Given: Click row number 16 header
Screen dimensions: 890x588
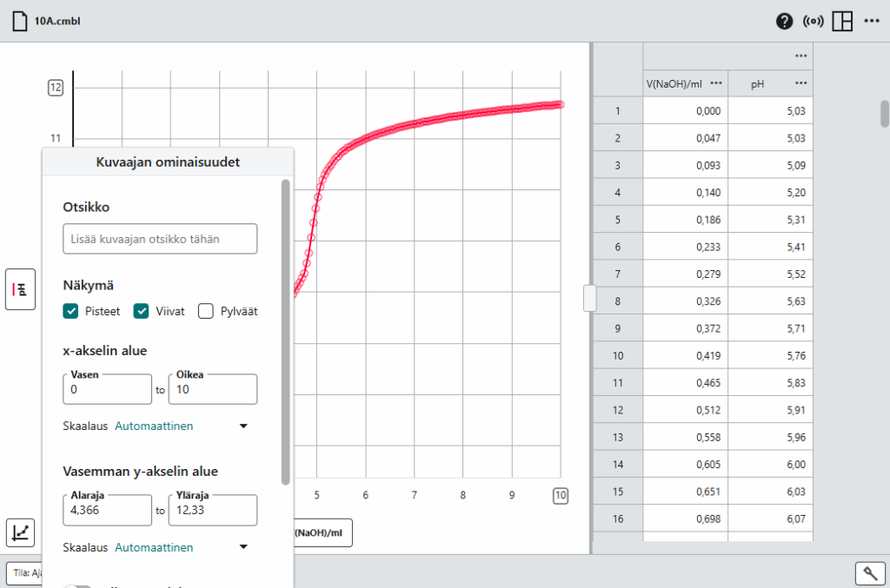Looking at the screenshot, I should click(x=618, y=519).
